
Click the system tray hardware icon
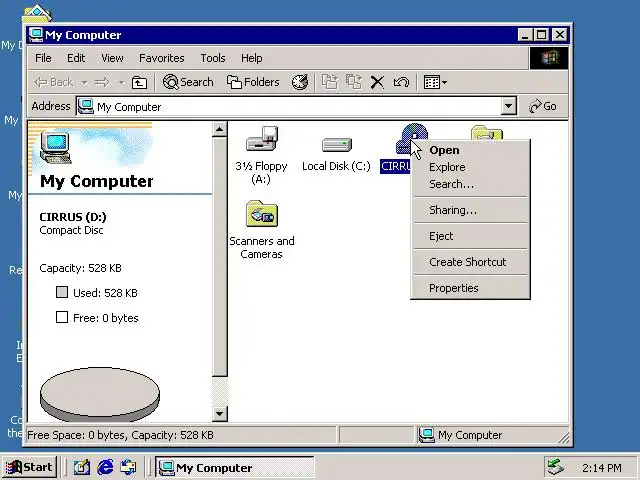(555, 467)
